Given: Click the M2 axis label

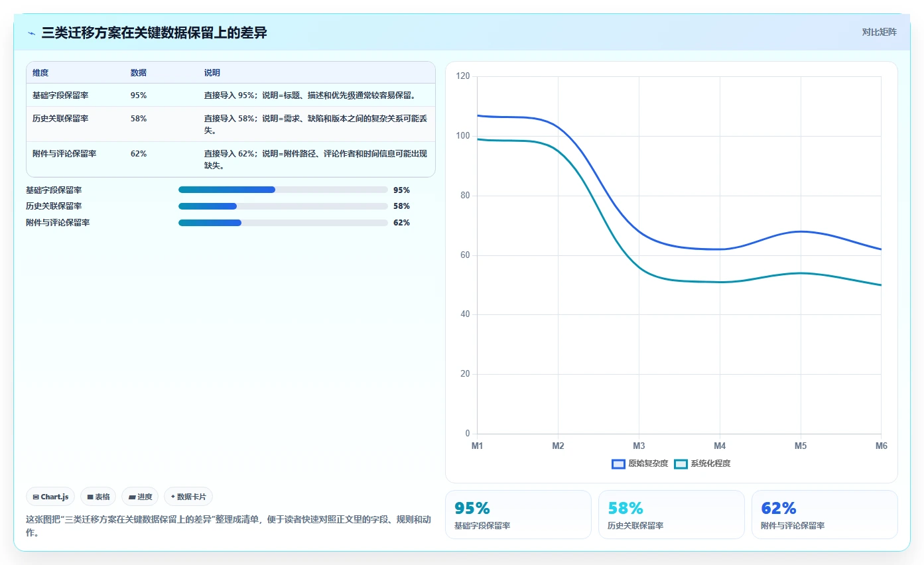Looking at the screenshot, I should tap(558, 446).
